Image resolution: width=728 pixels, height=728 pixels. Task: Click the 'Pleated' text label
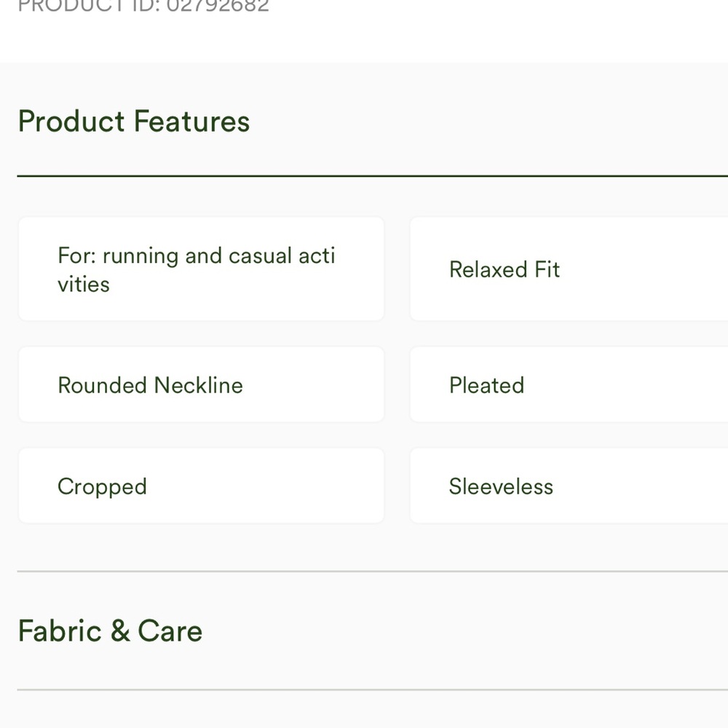[x=486, y=385]
